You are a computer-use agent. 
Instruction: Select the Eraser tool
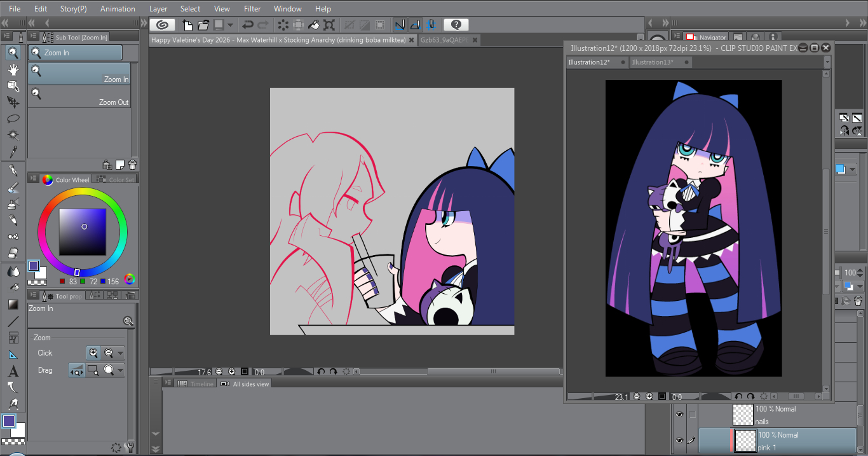[x=13, y=253]
